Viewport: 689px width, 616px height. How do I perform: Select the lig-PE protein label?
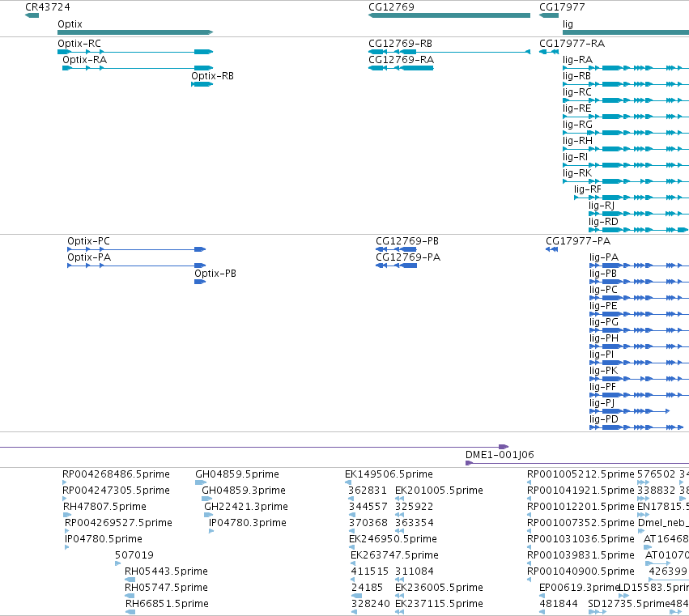[603, 306]
